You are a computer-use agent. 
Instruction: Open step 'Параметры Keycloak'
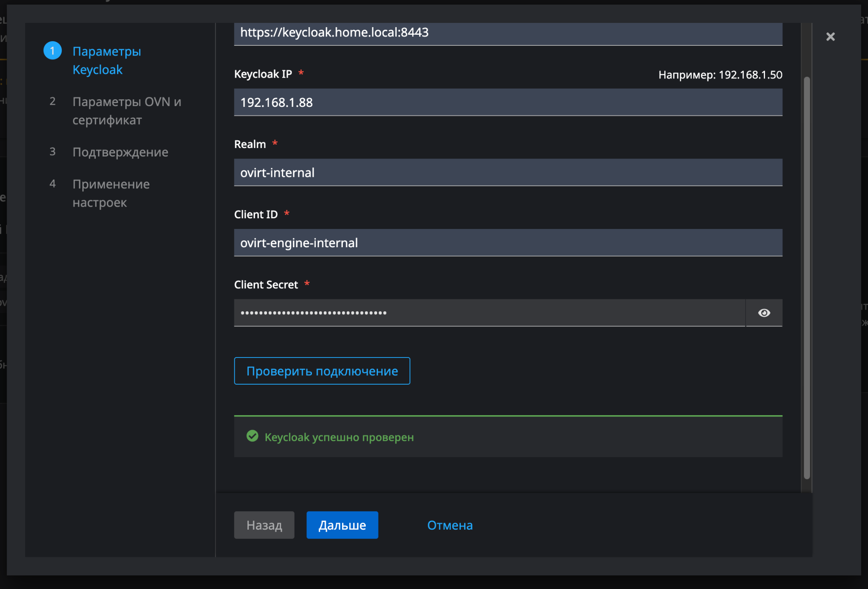coord(106,60)
